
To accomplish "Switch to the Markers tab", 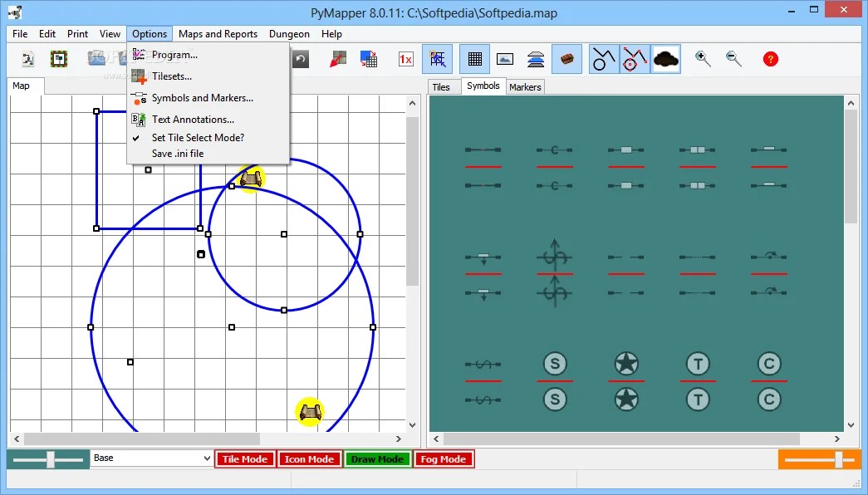I will pos(525,87).
